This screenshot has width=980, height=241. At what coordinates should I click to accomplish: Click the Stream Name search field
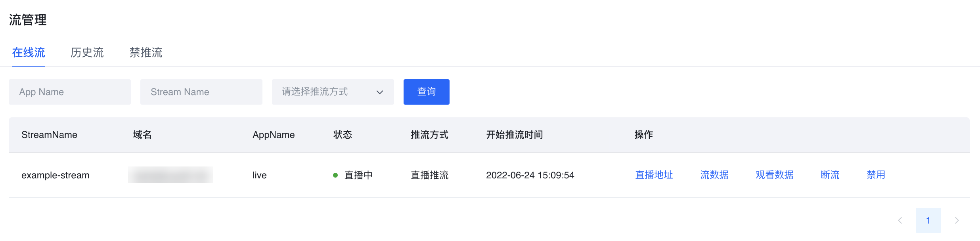point(201,92)
